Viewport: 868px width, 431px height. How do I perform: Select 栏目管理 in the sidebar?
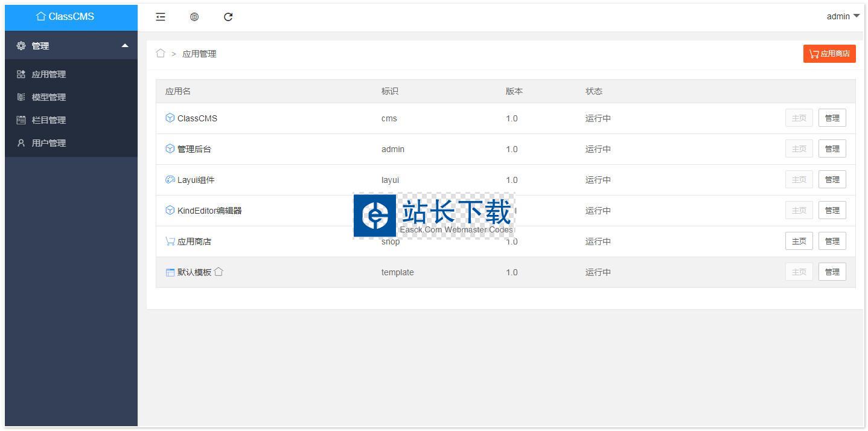(49, 120)
